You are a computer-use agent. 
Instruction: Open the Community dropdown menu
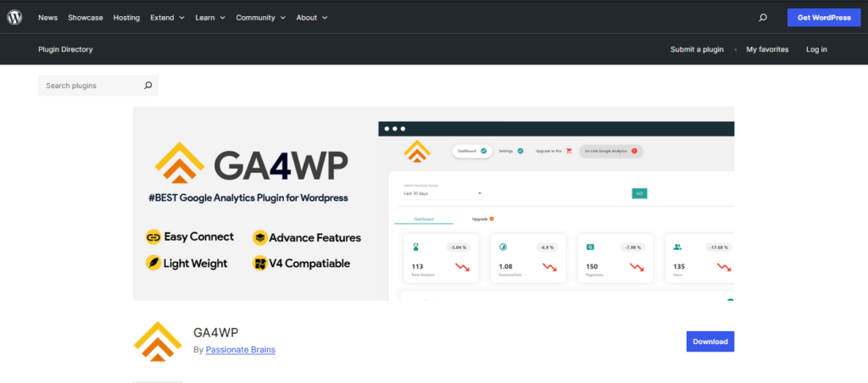(x=261, y=18)
